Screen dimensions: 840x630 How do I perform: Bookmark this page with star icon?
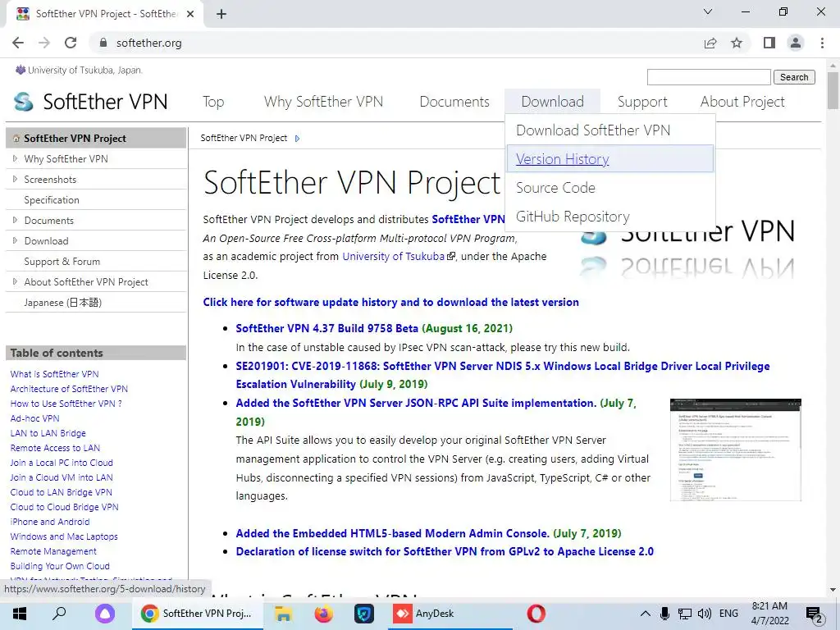(x=737, y=43)
